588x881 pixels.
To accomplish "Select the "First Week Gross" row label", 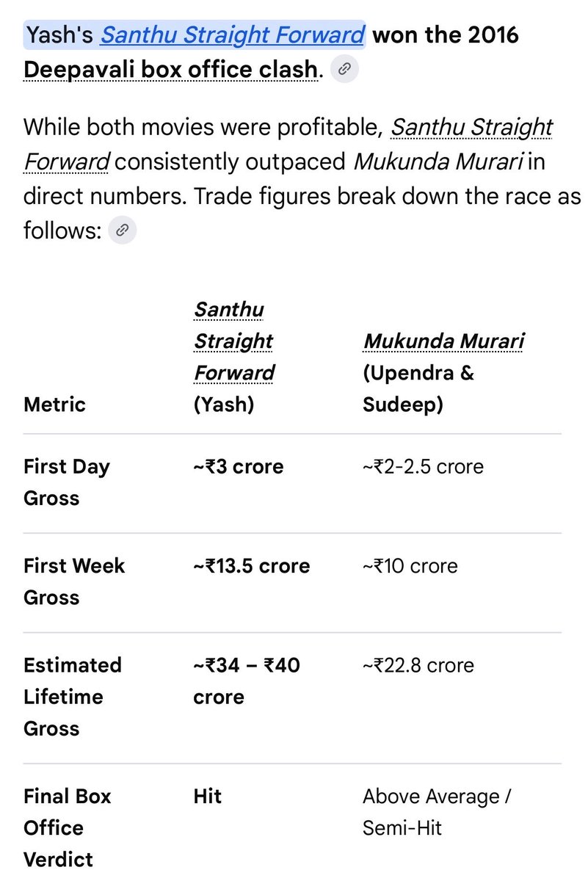I will 74,581.
